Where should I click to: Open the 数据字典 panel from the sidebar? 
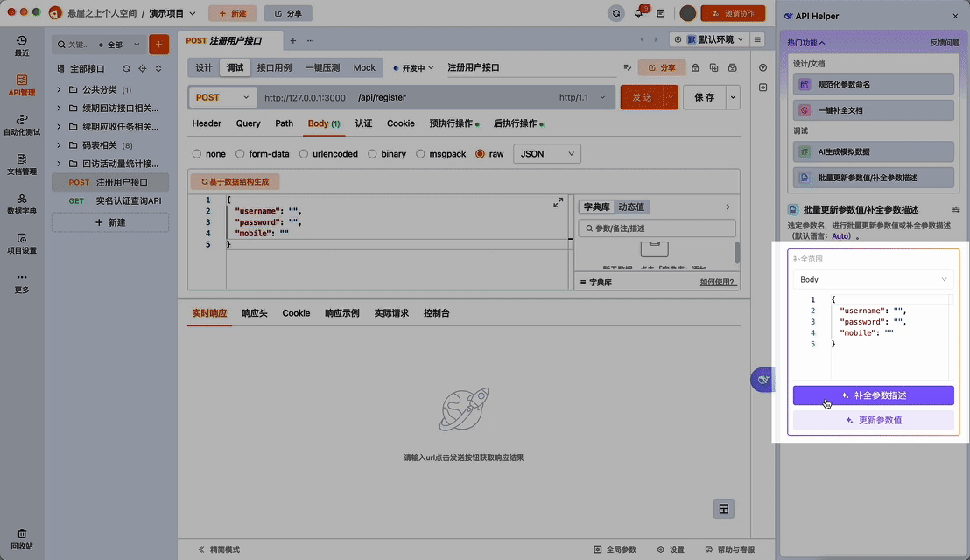(x=22, y=206)
